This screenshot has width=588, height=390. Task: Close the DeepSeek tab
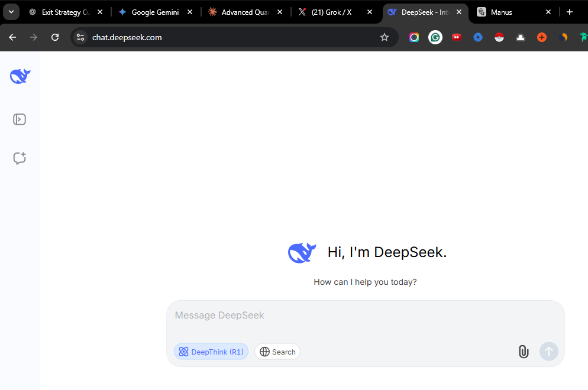click(459, 12)
